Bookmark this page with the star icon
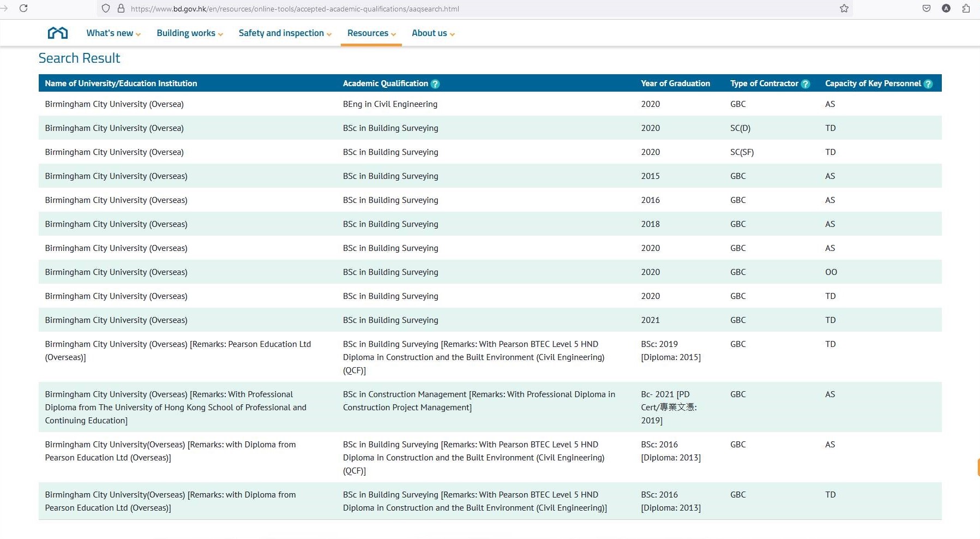The image size is (980, 539). 844,8
